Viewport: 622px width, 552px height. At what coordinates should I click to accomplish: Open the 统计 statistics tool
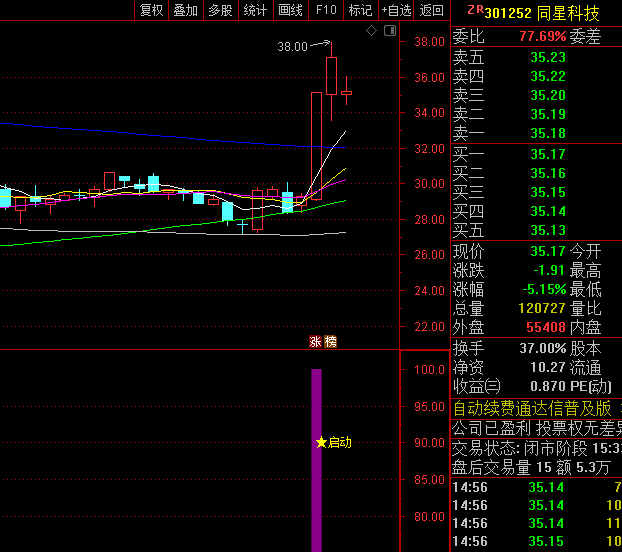[x=255, y=10]
